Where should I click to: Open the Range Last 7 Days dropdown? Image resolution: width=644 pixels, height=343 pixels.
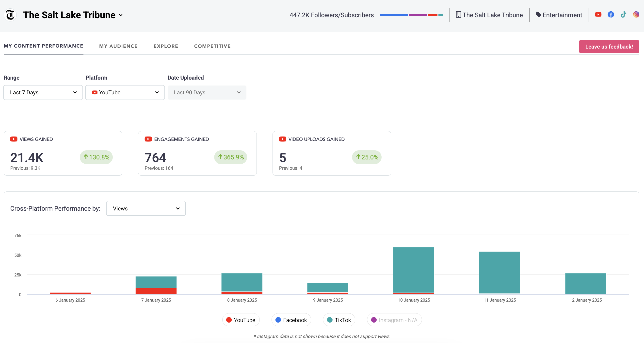(x=43, y=93)
